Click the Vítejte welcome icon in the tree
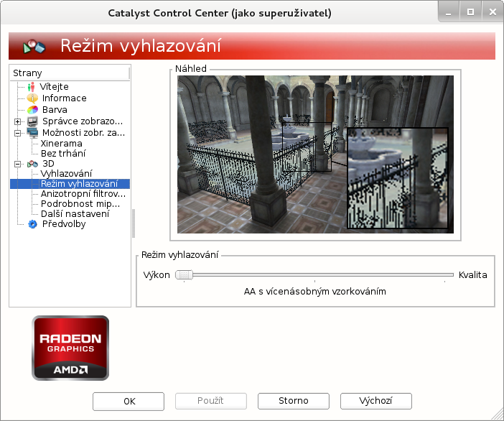This screenshot has height=421, width=504. (31, 87)
